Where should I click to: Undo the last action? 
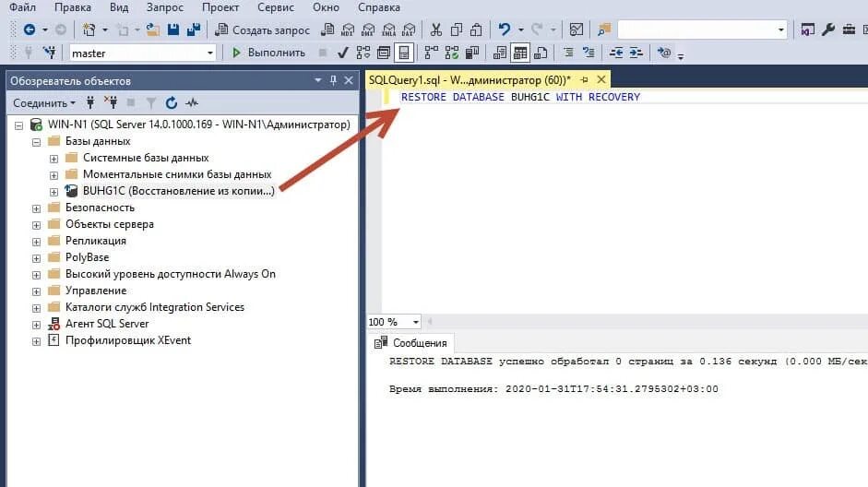504,30
